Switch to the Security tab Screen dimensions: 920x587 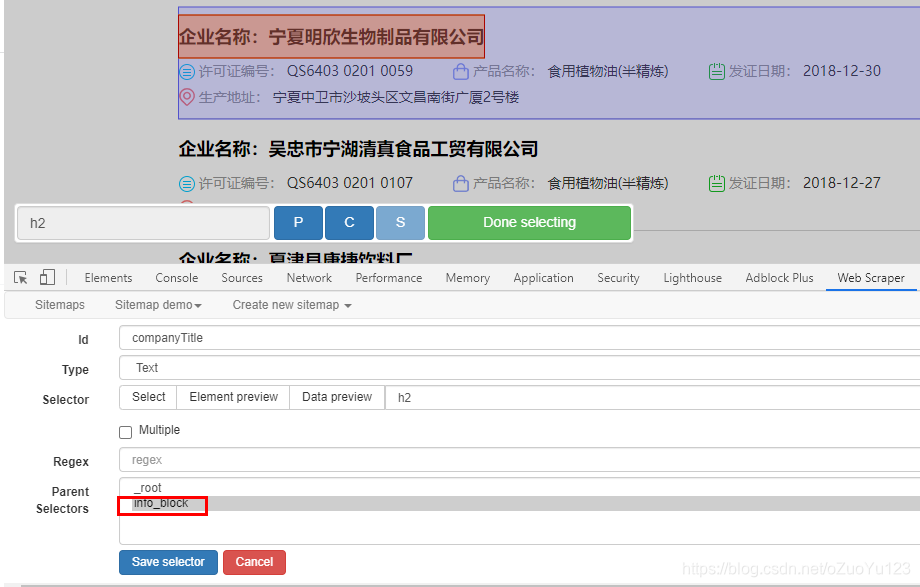[x=618, y=278]
